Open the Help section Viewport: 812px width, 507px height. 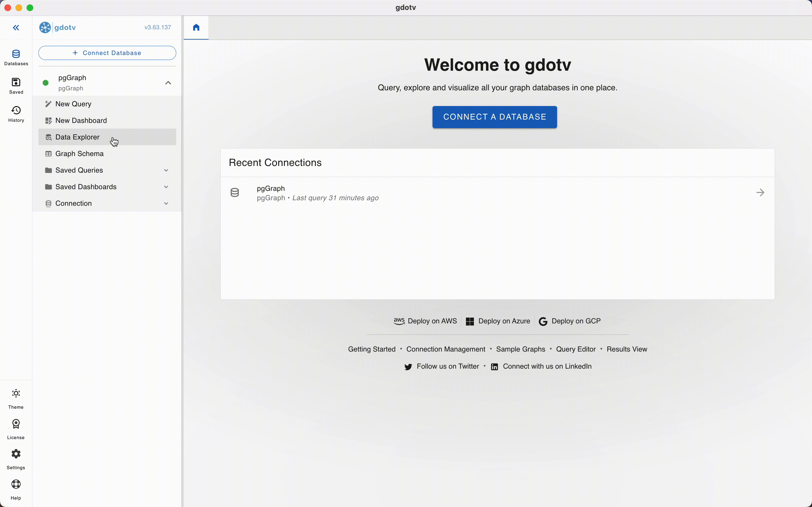point(16,490)
